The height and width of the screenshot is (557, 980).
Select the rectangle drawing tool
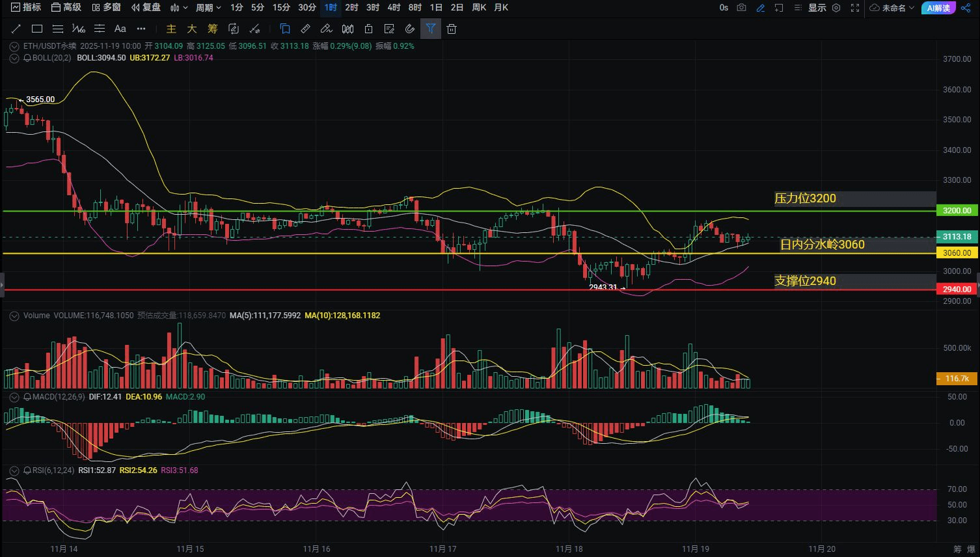(37, 29)
